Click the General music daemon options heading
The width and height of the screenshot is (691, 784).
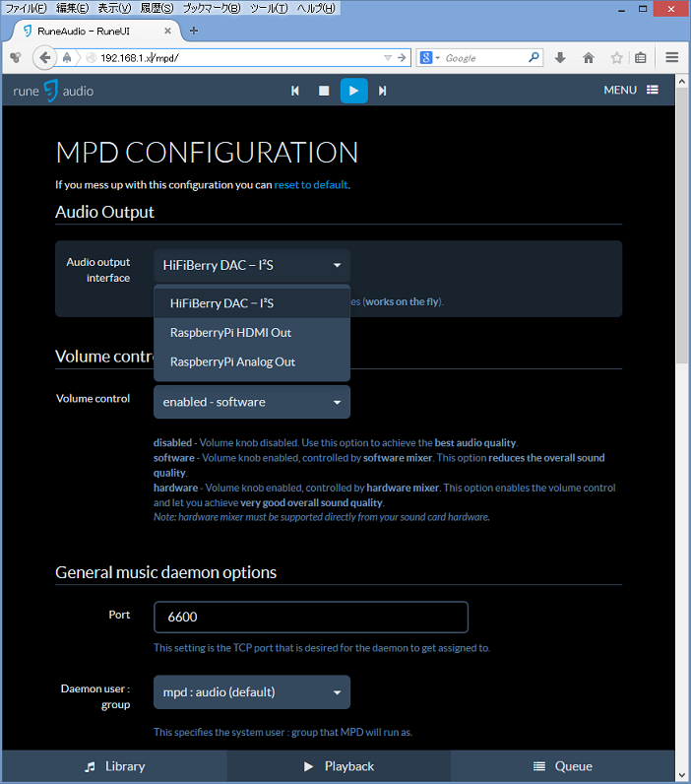[166, 572]
